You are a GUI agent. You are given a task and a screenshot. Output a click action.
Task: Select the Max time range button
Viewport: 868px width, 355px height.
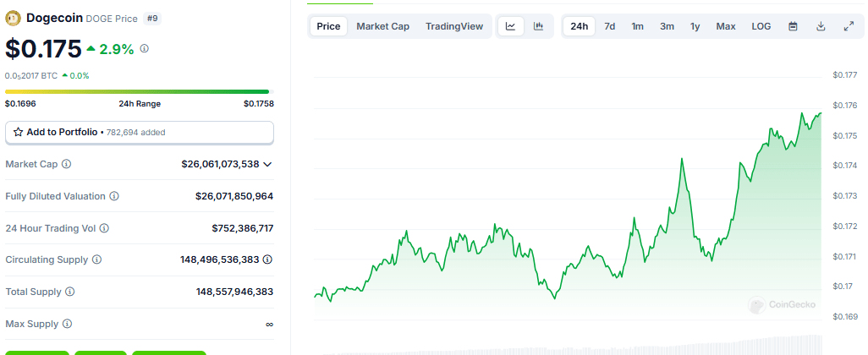[x=725, y=26]
